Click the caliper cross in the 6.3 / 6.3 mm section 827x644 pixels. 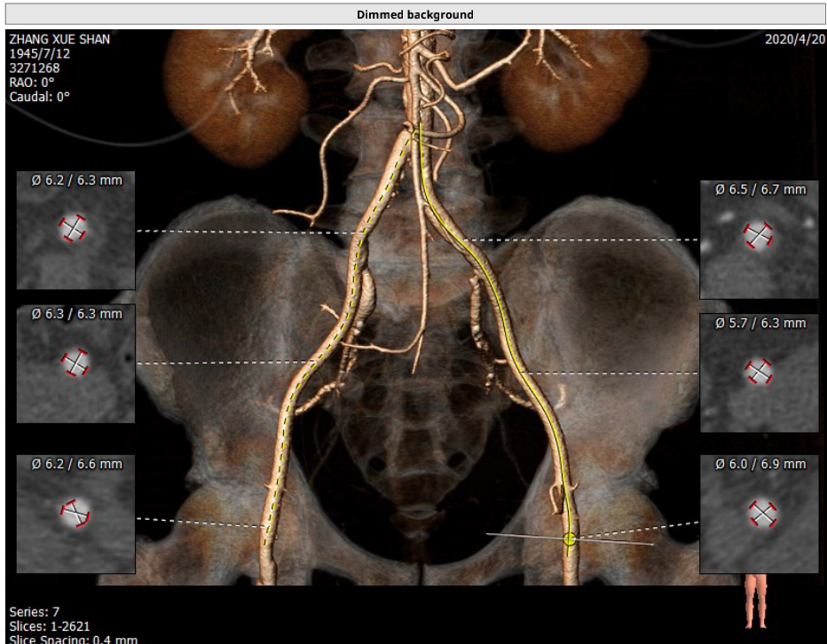pyautogui.click(x=75, y=362)
